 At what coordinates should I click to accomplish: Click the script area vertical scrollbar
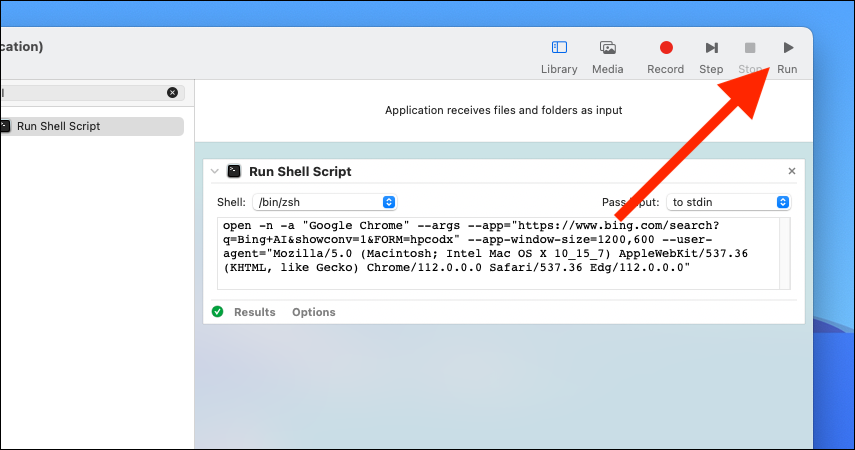[x=785, y=253]
